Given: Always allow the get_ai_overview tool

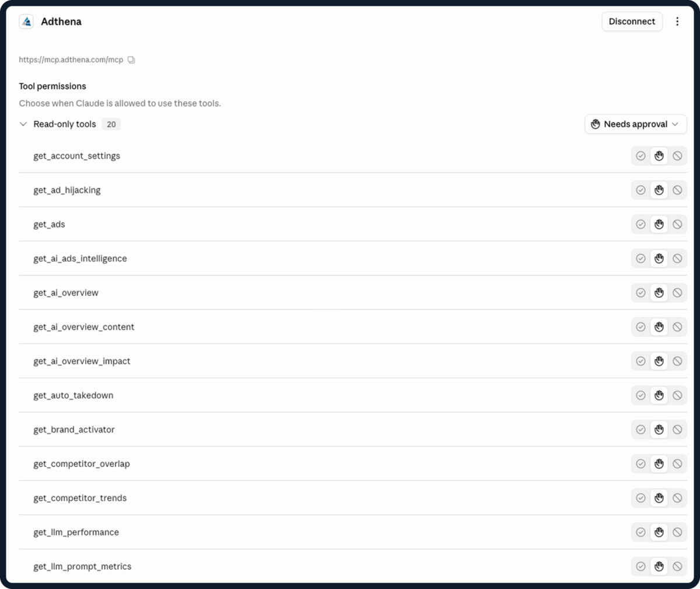Looking at the screenshot, I should coord(640,292).
